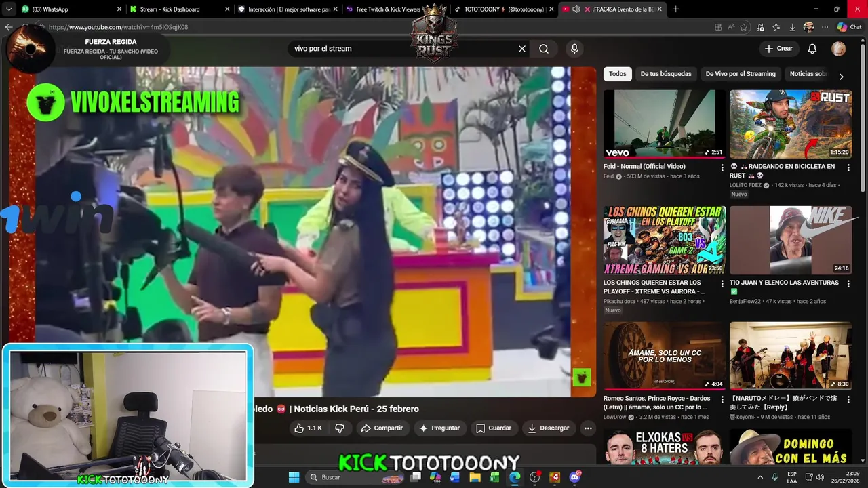Show hidden system tray icons chevron
The width and height of the screenshot is (868, 488).
(x=759, y=477)
